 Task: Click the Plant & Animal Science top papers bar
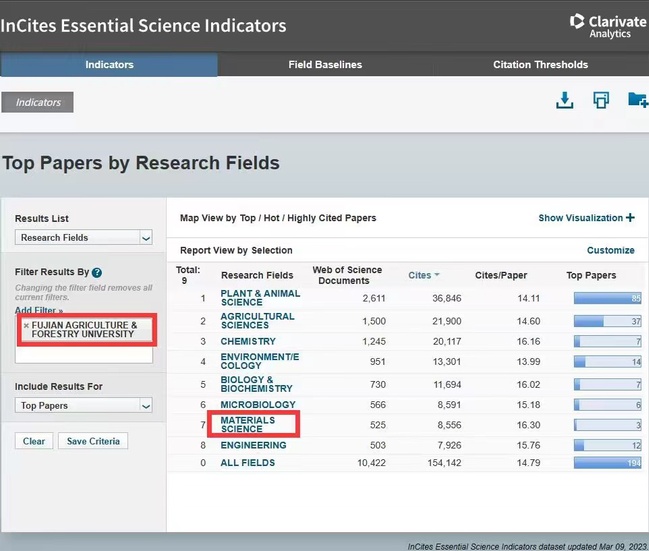[x=607, y=298]
